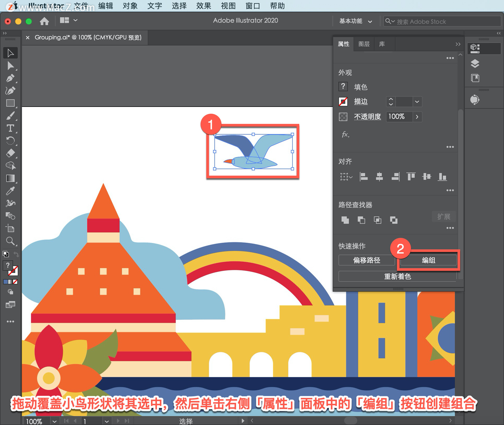Screen dimensions: 504x425
Task: Click vertical align center icon
Action: pos(427,177)
